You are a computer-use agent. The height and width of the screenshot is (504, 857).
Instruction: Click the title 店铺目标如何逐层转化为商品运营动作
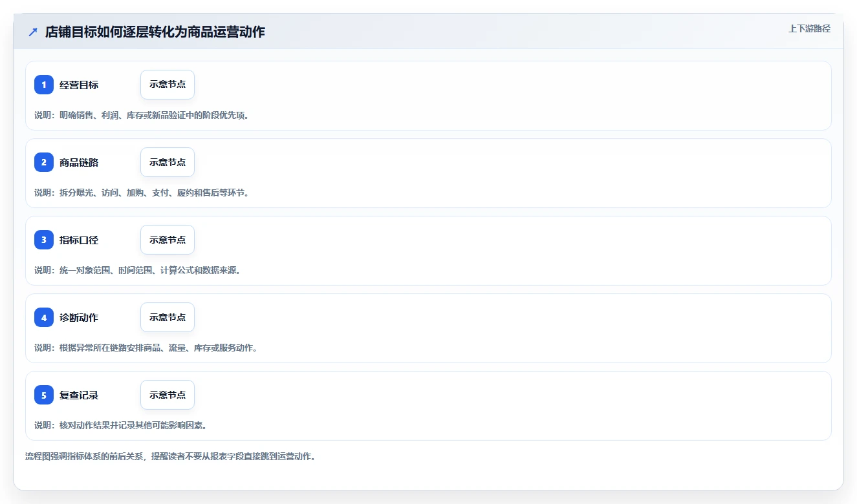pyautogui.click(x=155, y=32)
